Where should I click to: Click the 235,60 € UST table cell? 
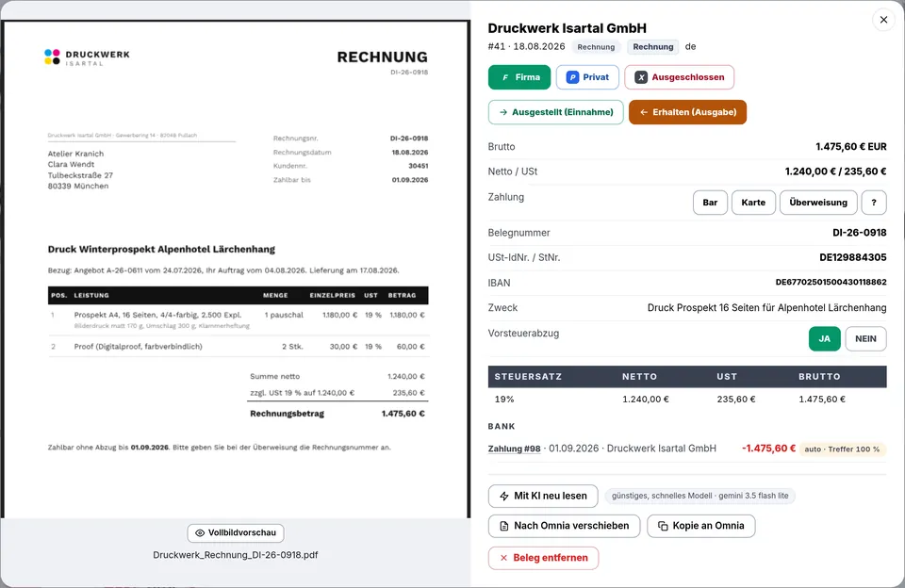pos(736,400)
